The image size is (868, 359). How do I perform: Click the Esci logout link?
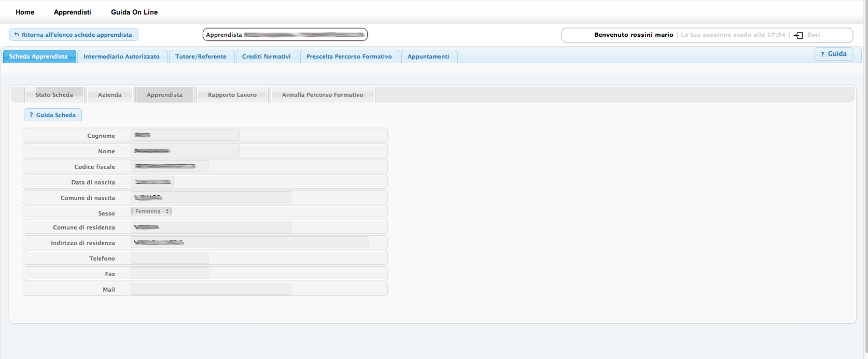coord(814,35)
